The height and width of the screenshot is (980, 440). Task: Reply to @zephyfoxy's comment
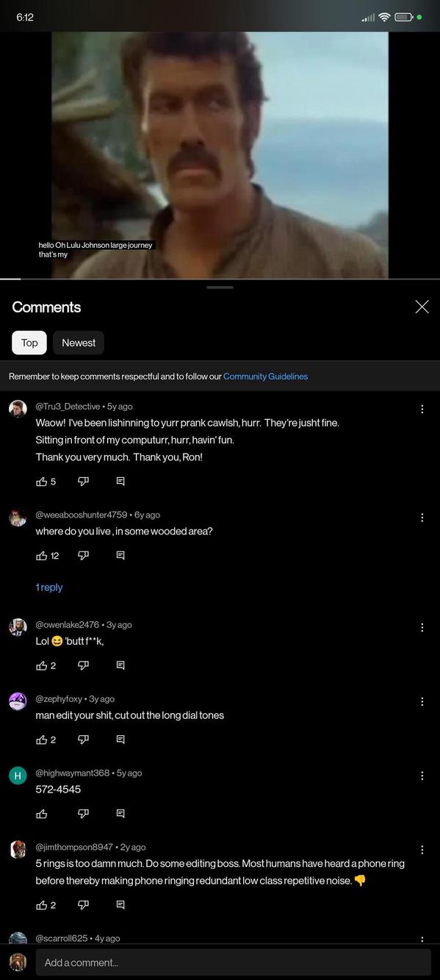(x=120, y=740)
